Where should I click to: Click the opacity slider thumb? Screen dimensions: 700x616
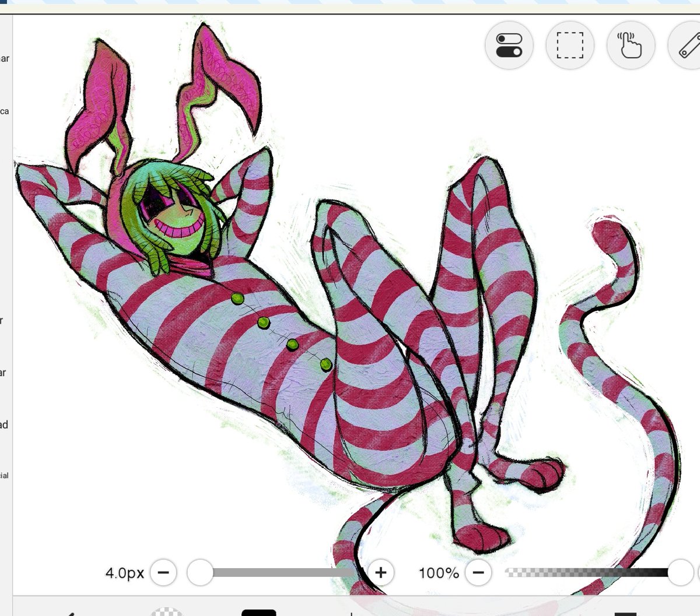(x=680, y=573)
